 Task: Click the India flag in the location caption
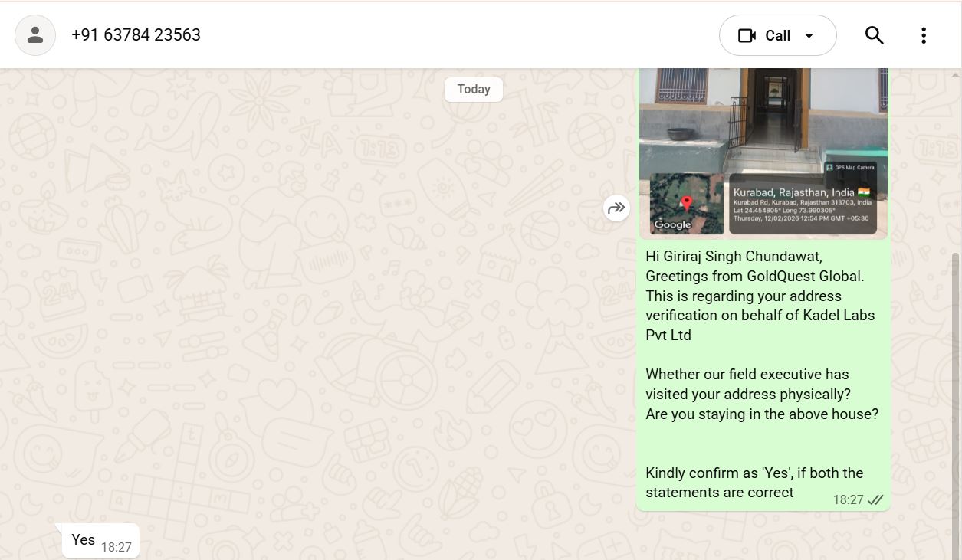coord(864,192)
